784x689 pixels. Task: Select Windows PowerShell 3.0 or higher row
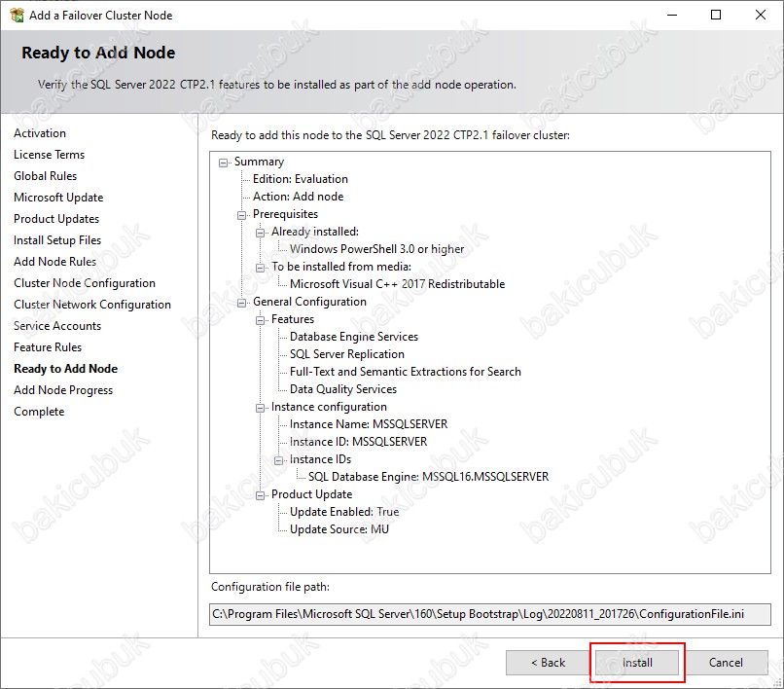click(x=377, y=249)
